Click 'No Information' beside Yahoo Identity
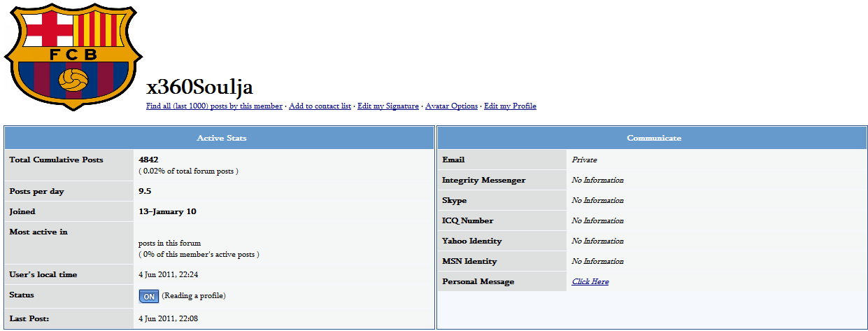Screen dimensions: 868x331 [597, 241]
